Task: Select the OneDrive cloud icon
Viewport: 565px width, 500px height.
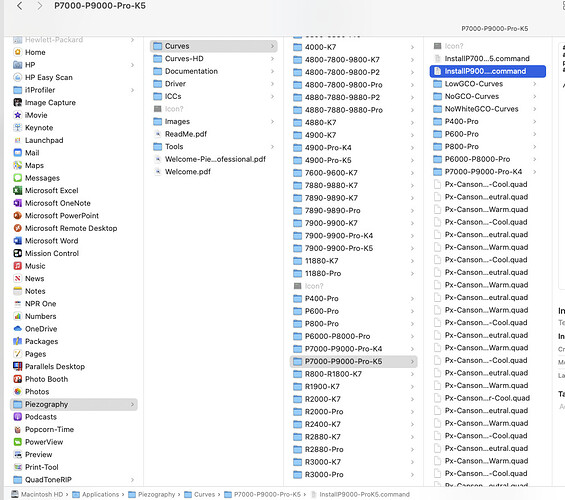Action: [17, 329]
